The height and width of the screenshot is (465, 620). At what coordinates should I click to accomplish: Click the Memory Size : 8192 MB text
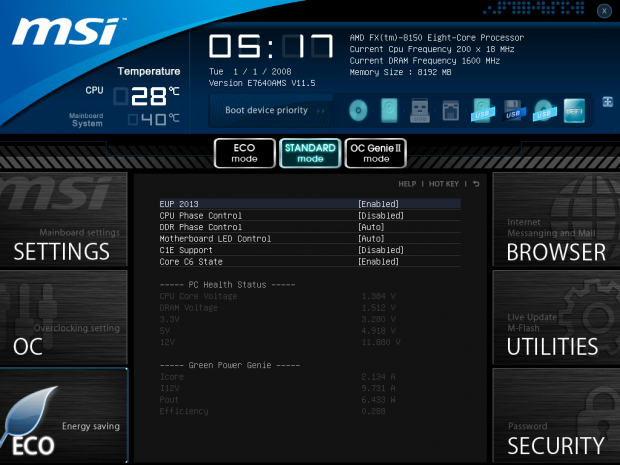pos(400,72)
